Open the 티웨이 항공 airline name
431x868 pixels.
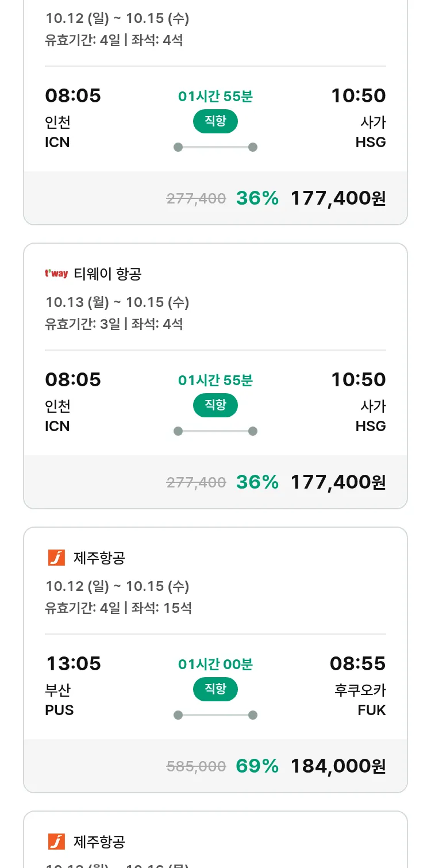(x=107, y=274)
